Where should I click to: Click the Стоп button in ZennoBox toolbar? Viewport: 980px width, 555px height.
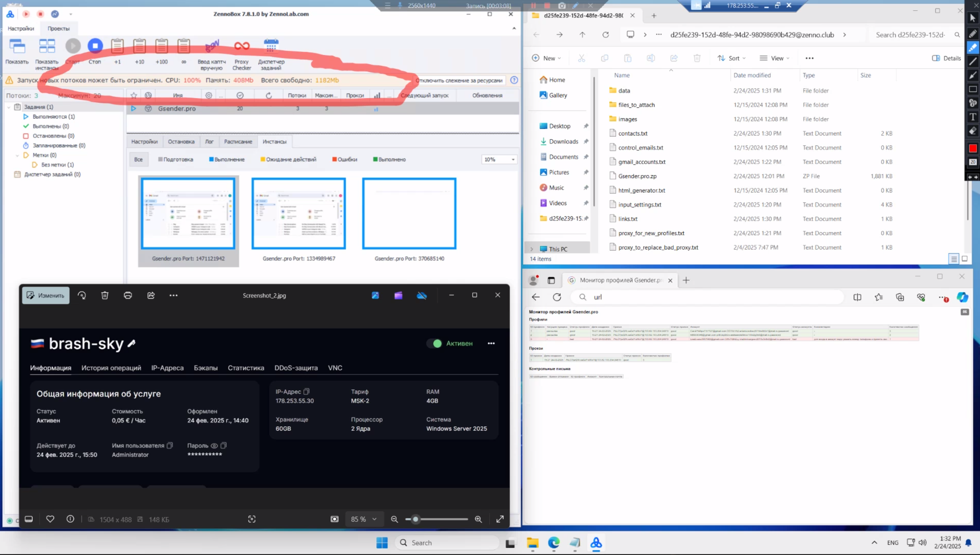[x=95, y=50]
